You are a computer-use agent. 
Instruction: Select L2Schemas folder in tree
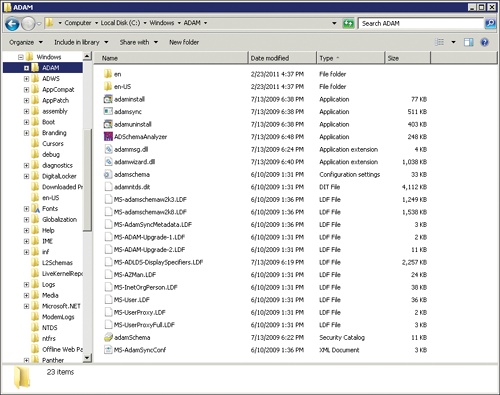57,263
